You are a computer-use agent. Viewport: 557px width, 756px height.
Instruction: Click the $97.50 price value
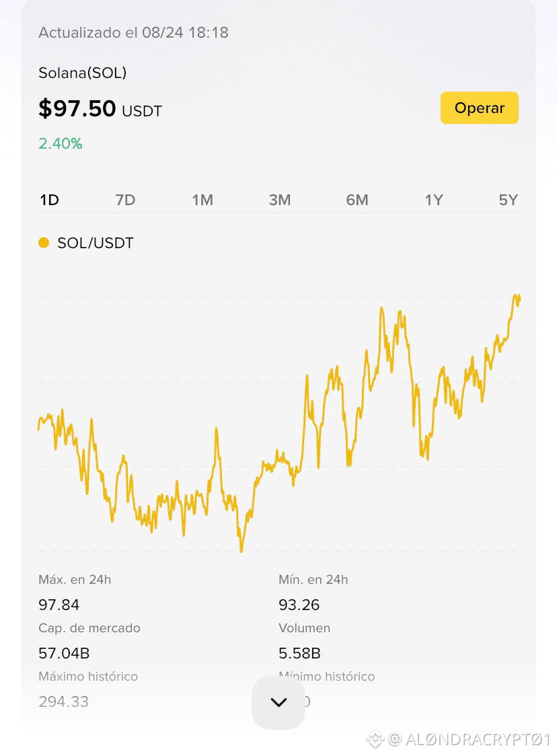click(77, 108)
